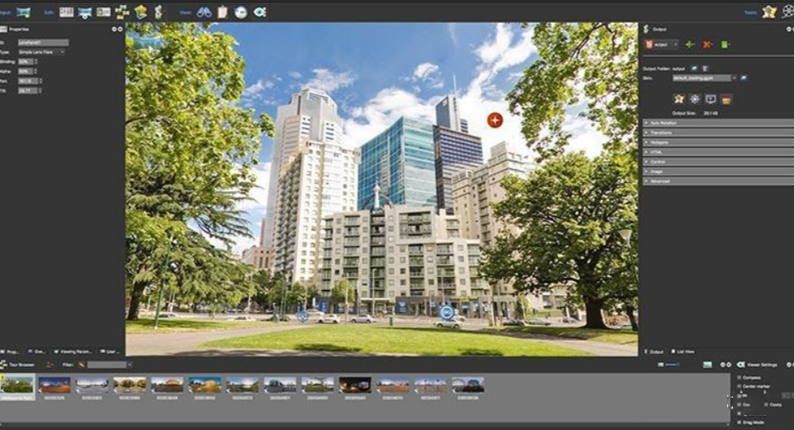Click the Output wrench icon in toolbar
The width and height of the screenshot is (794, 430).
point(159,12)
